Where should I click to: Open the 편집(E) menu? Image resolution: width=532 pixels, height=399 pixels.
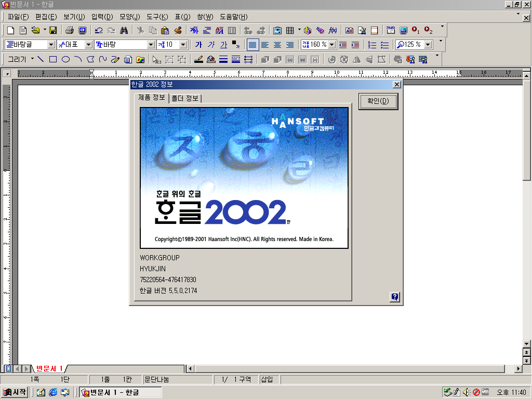(x=46, y=17)
